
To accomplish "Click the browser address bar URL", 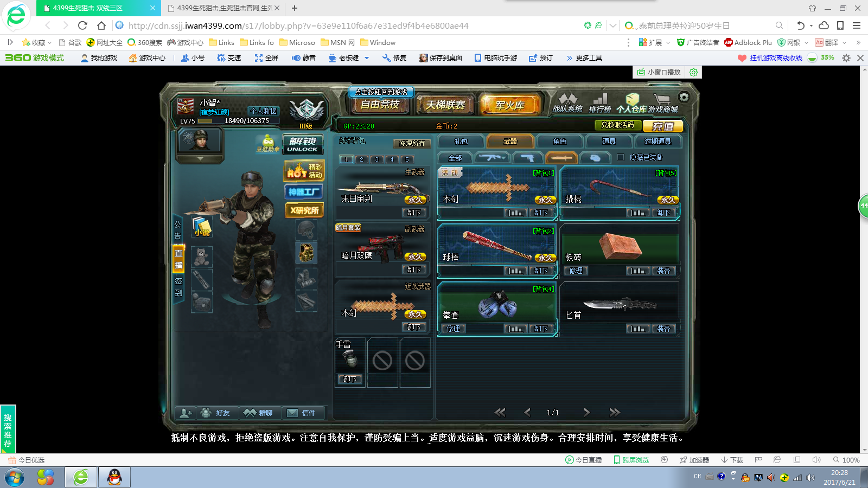I will point(298,25).
